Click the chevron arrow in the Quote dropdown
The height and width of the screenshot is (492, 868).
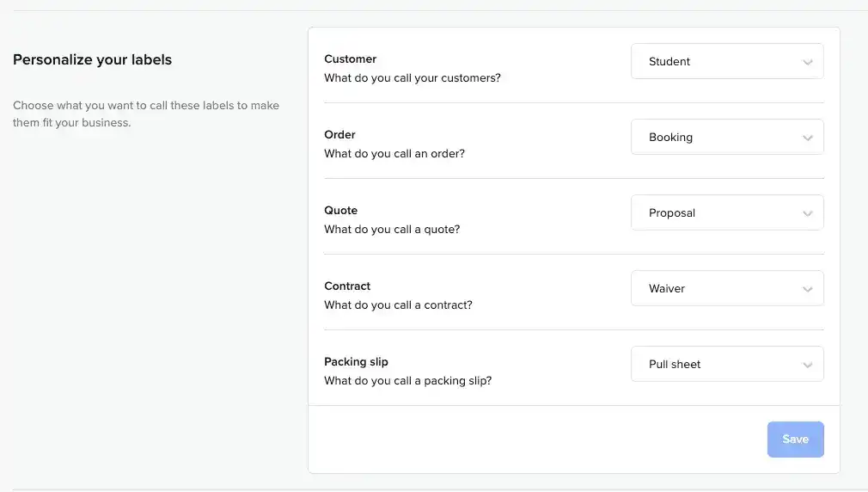tap(807, 213)
